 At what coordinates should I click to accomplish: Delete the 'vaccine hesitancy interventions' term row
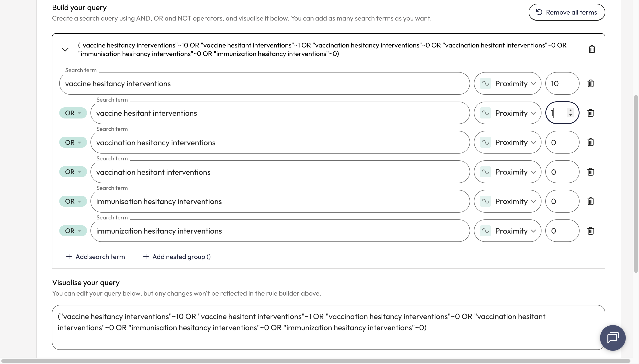[x=590, y=83]
